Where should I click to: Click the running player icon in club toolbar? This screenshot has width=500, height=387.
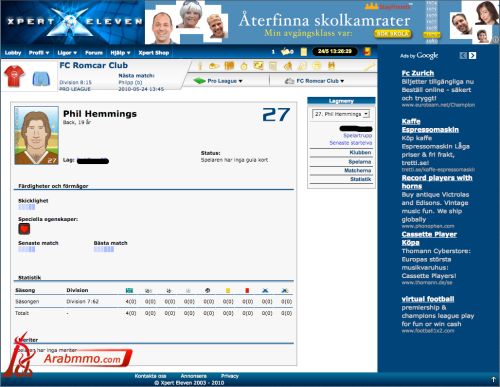288,66
